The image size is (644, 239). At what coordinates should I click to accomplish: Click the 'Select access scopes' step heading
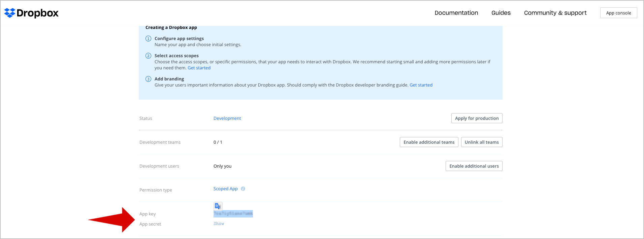[176, 56]
